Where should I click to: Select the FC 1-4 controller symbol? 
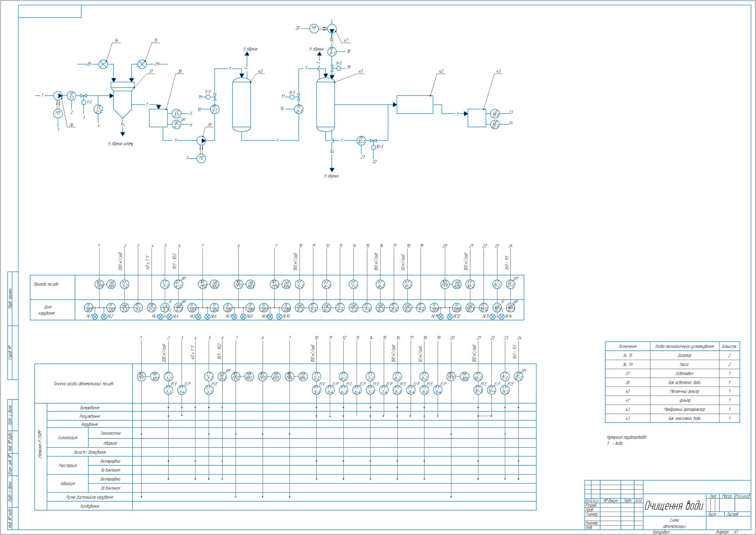(x=138, y=307)
